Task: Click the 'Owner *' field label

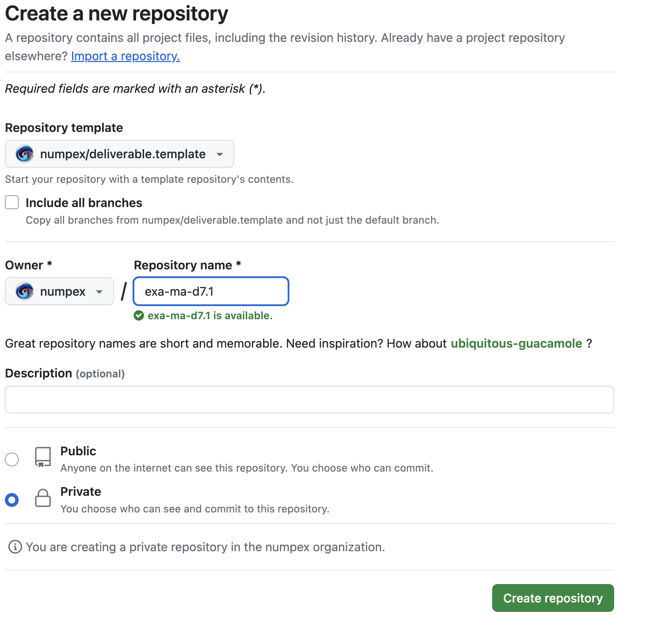Action: pyautogui.click(x=29, y=265)
